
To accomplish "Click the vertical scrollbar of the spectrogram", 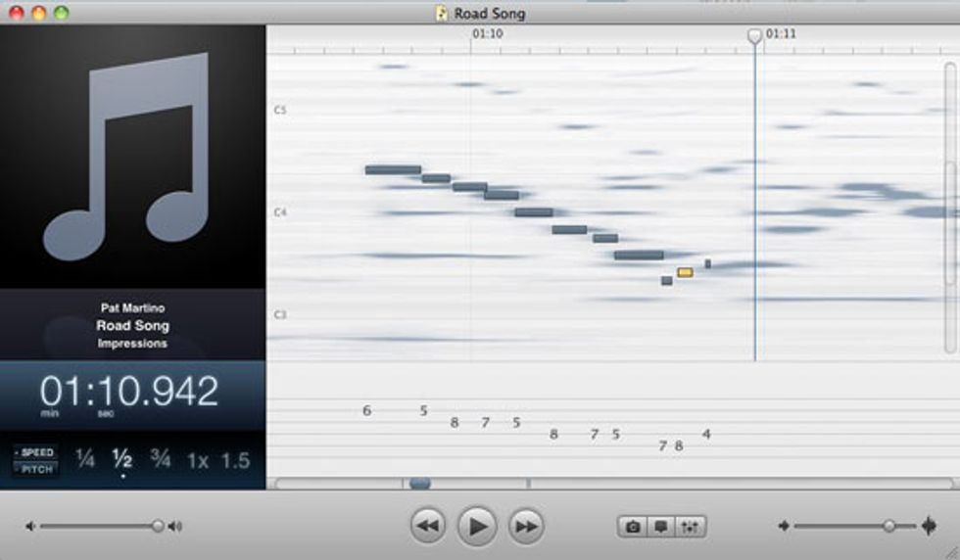I will click(x=950, y=209).
